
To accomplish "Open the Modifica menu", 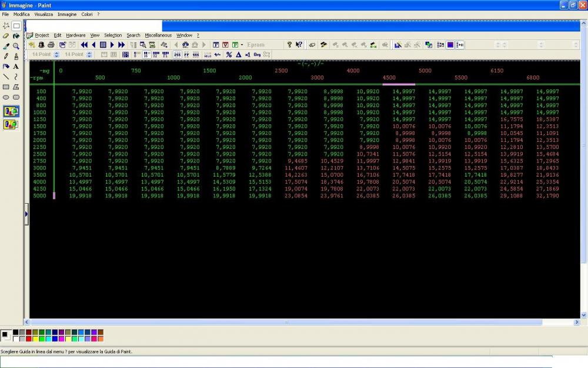I will pos(21,14).
